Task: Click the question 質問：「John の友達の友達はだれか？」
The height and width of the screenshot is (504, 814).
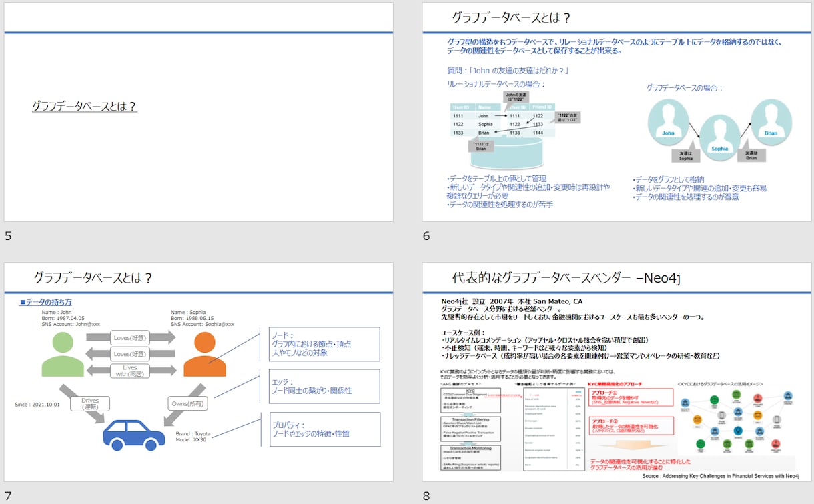Action: [508, 70]
